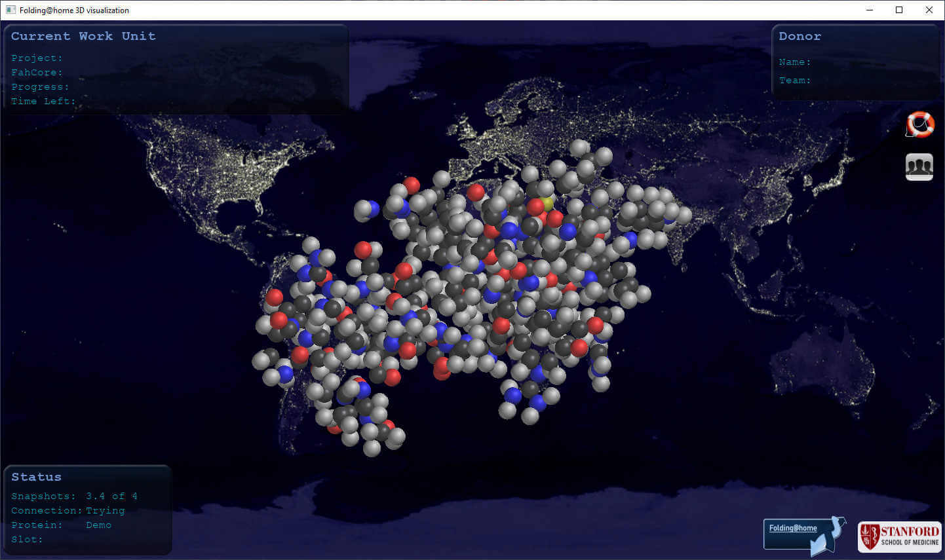Screen dimensions: 945x560
Task: Maximize the Folding@home visualization window
Action: (899, 10)
